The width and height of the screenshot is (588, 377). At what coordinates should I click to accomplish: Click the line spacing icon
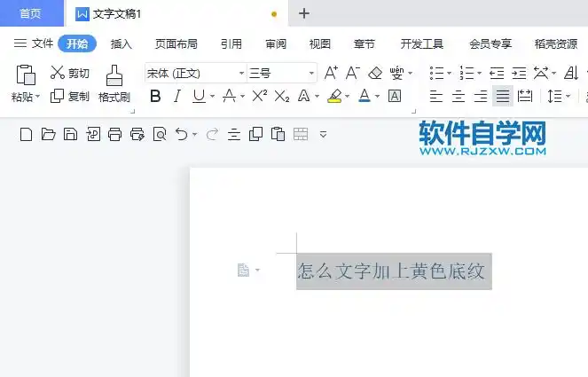554,97
